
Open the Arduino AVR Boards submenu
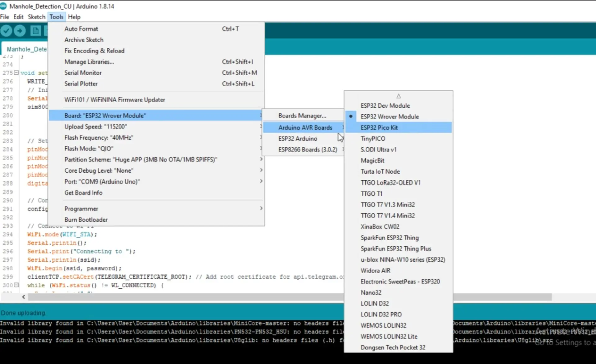304,127
